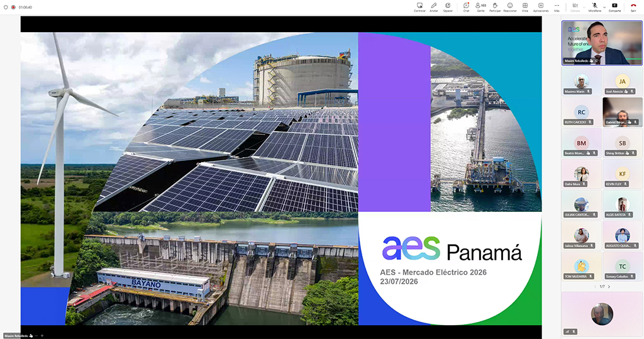The image size is (644, 339).
Task: Expand the microphone options dropdown arrow
Action: [604, 7]
